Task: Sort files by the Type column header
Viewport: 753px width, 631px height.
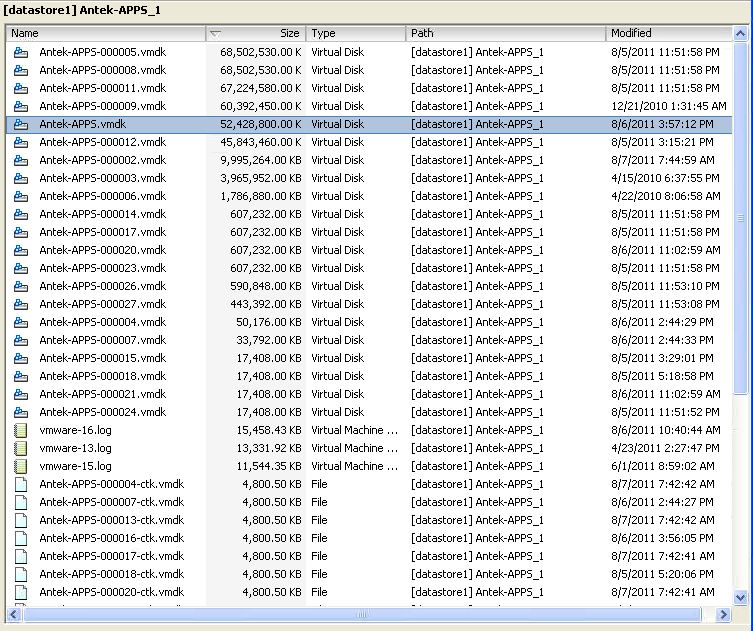Action: point(356,33)
